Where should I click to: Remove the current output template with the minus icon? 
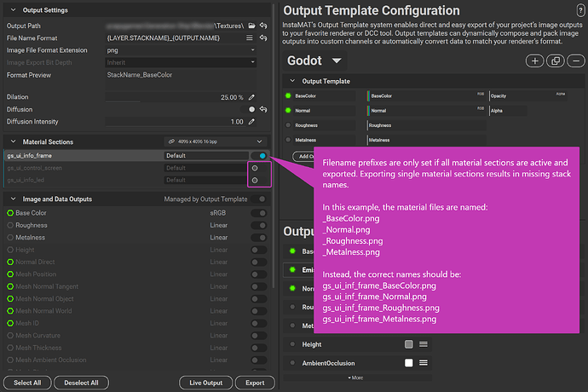tap(576, 61)
